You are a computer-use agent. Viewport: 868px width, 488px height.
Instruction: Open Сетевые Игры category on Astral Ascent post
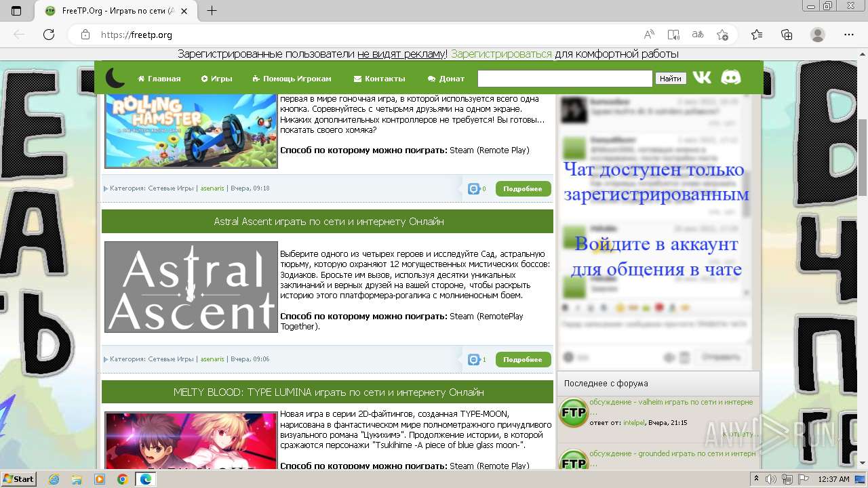(x=171, y=359)
